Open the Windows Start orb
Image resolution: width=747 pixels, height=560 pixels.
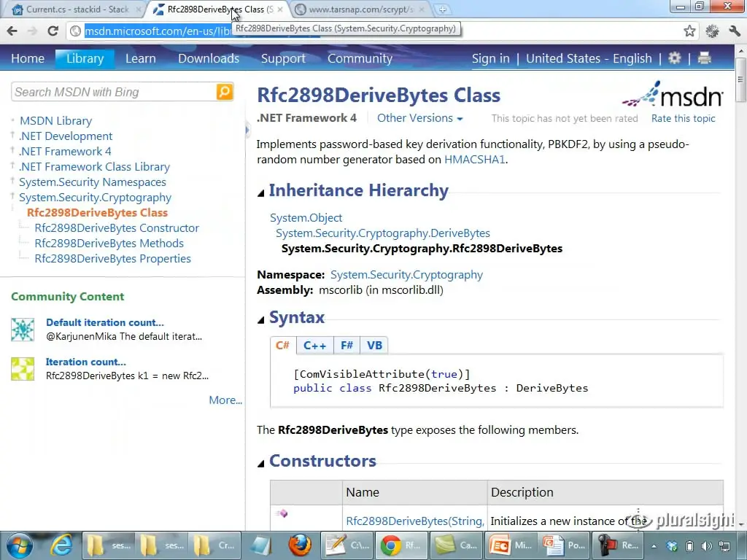pos(20,545)
